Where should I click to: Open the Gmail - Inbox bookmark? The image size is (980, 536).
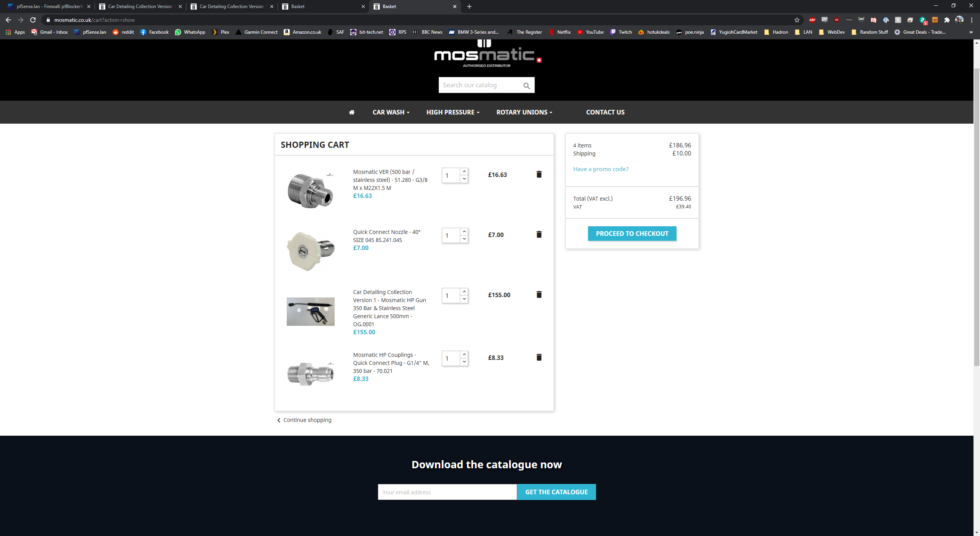click(49, 32)
